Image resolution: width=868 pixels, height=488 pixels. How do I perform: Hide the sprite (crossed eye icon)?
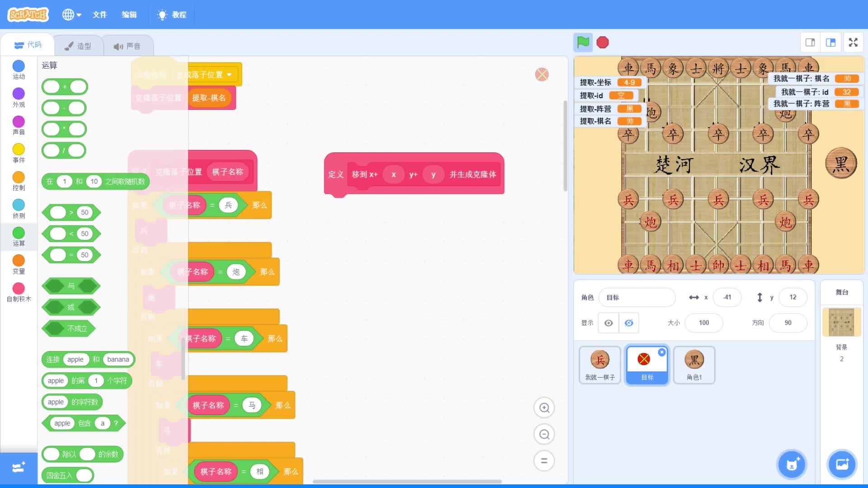pos(629,323)
